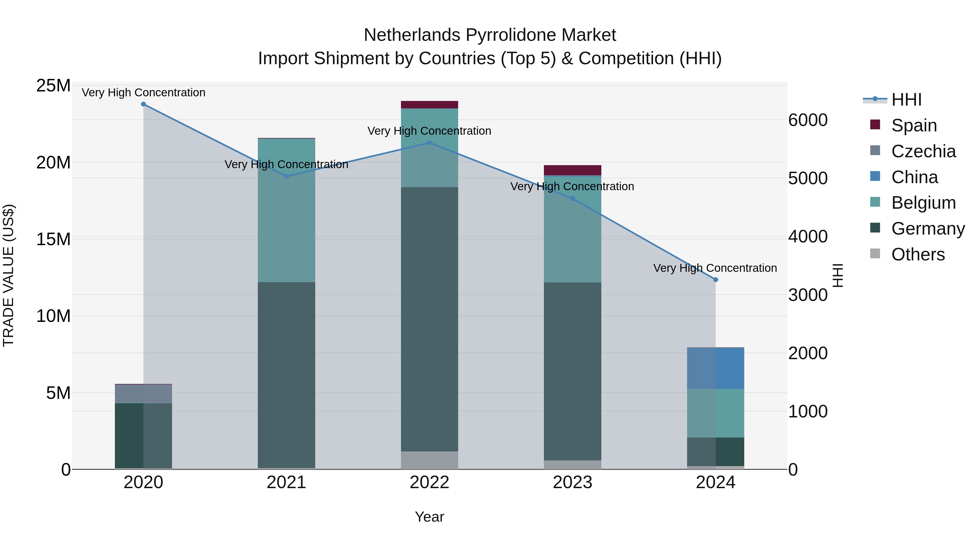Click the 15M y-axis tick label

tap(53, 239)
